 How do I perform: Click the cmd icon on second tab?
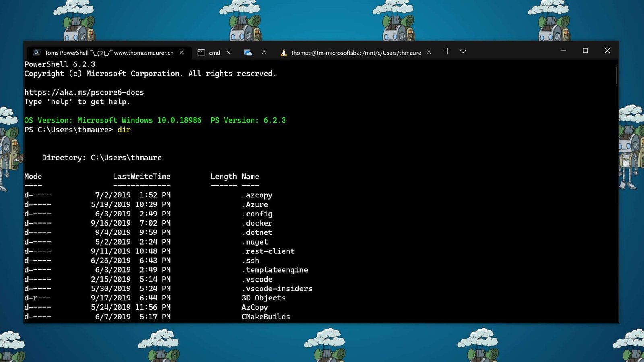[201, 52]
